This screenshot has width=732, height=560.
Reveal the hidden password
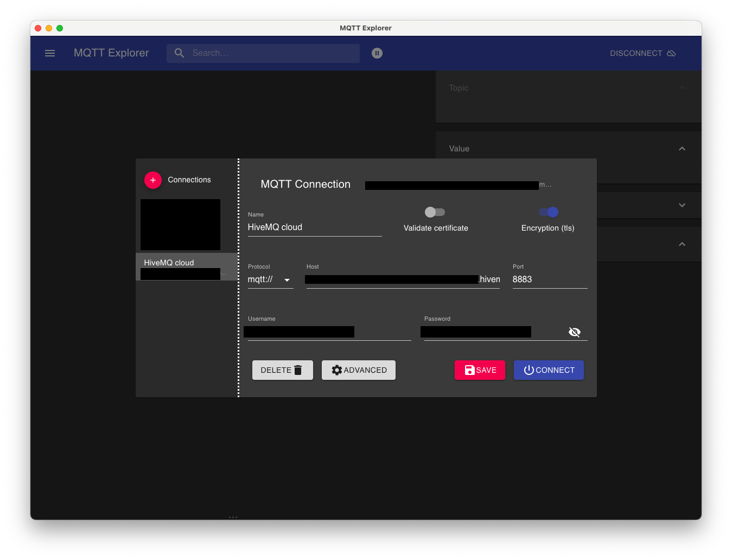click(574, 332)
